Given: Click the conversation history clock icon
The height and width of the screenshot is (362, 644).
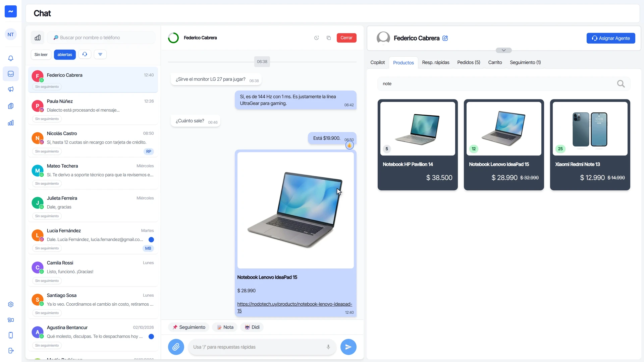Looking at the screenshot, I should click(316, 38).
